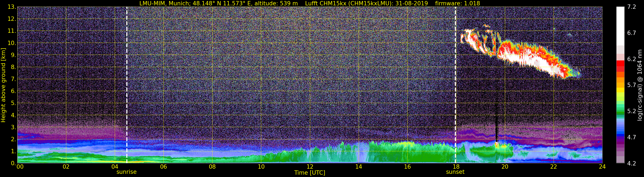Click the height axis tick label '5.'
The image size is (644, 177).
click(13, 103)
